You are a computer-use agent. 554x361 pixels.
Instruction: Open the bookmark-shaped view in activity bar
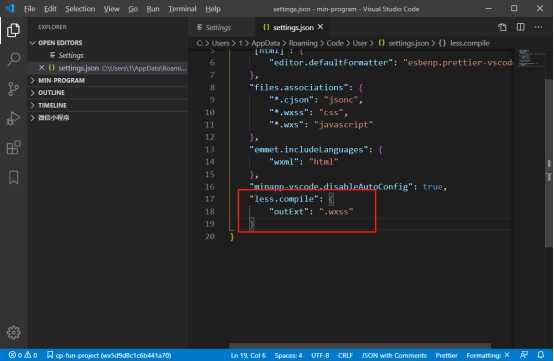coord(13,177)
